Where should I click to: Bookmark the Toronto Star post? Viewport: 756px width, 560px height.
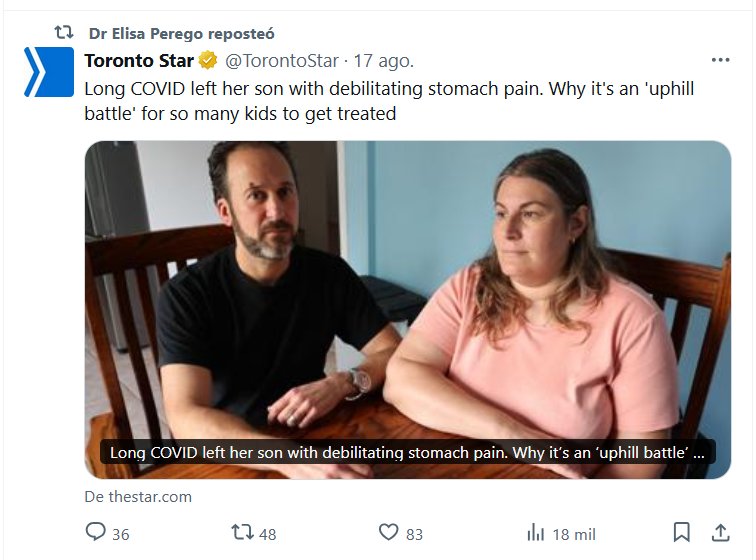tap(681, 532)
